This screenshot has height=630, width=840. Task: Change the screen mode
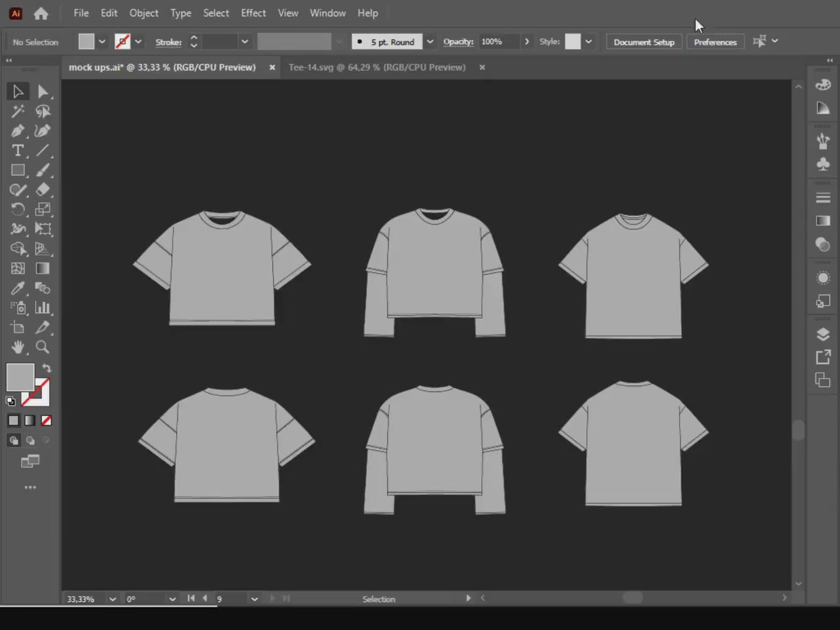tap(30, 461)
